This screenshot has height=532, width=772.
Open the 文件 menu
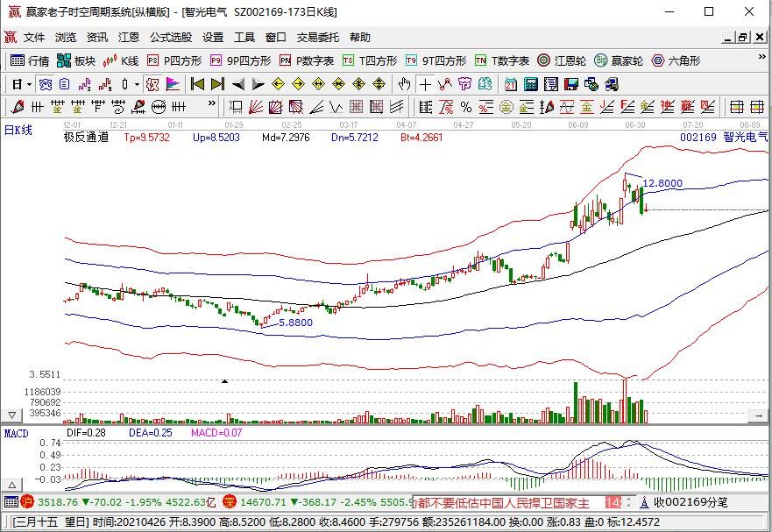pos(34,38)
